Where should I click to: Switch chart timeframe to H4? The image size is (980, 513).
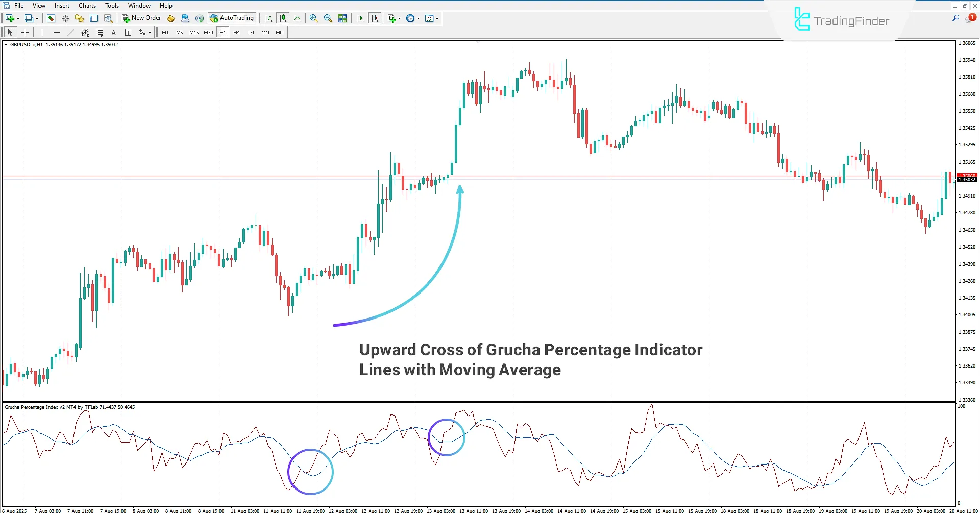click(x=236, y=32)
